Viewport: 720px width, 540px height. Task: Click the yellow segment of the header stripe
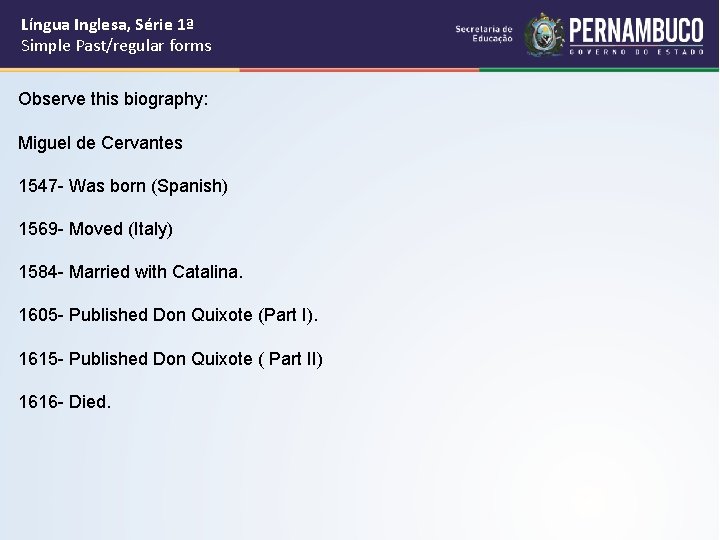[x=120, y=70]
